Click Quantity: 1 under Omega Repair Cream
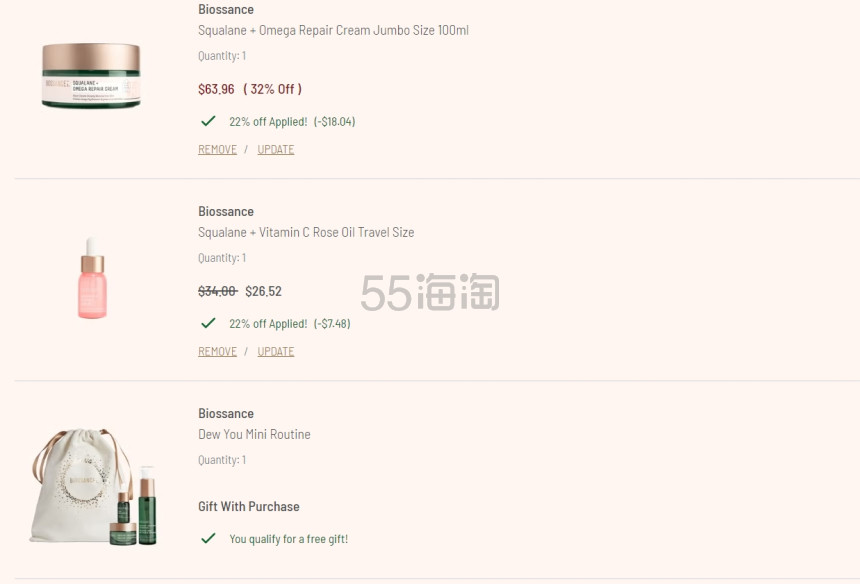This screenshot has width=860, height=584. (x=221, y=56)
